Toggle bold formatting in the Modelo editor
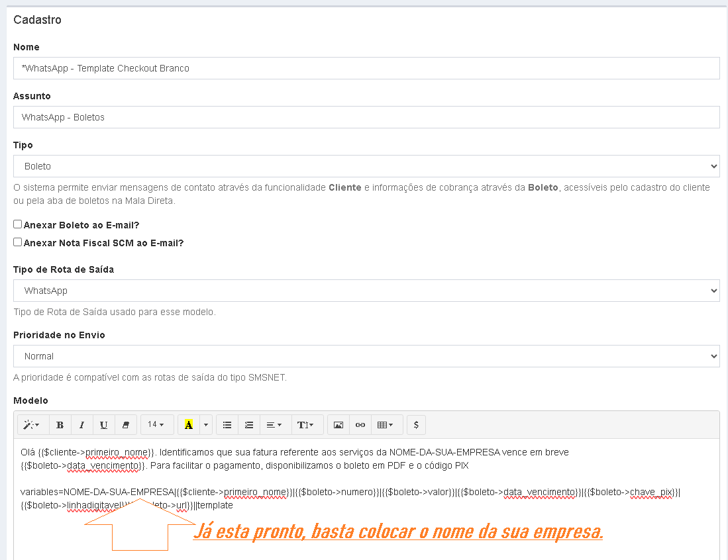 click(60, 425)
